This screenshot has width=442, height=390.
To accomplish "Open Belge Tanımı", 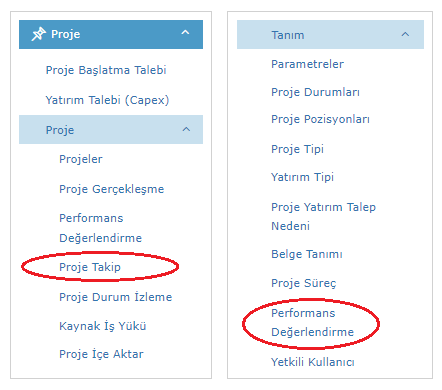I will [307, 254].
